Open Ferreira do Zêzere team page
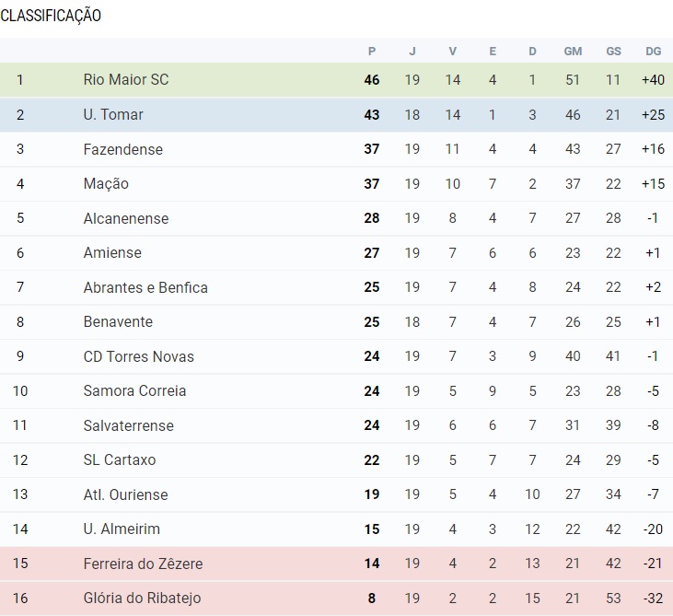The height and width of the screenshot is (616, 673). 143,564
